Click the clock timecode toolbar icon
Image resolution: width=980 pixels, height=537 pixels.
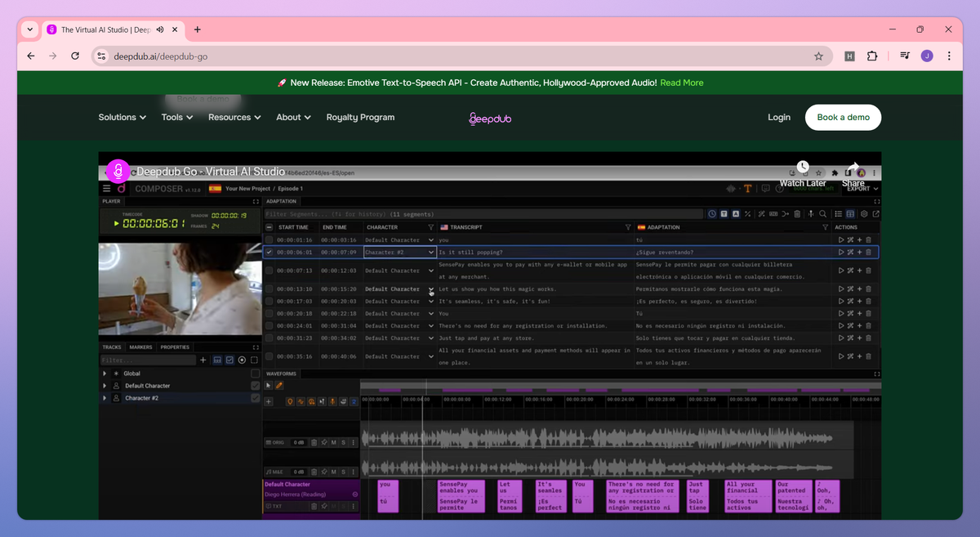(712, 214)
